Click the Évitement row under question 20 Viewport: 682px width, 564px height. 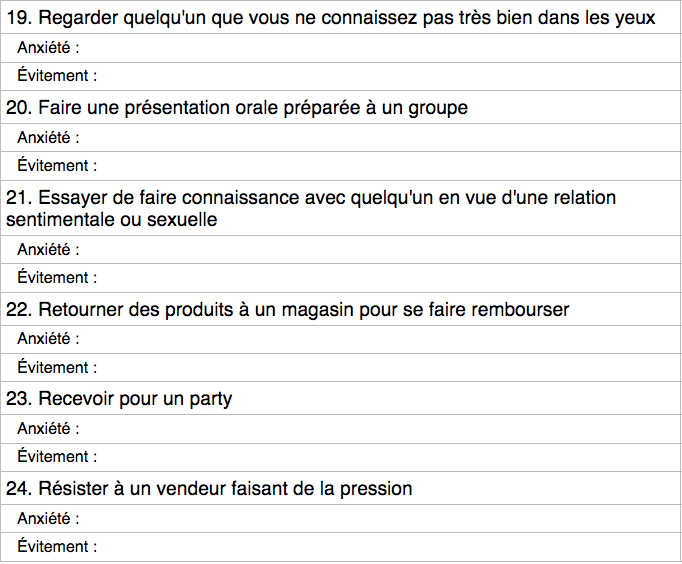(x=341, y=166)
